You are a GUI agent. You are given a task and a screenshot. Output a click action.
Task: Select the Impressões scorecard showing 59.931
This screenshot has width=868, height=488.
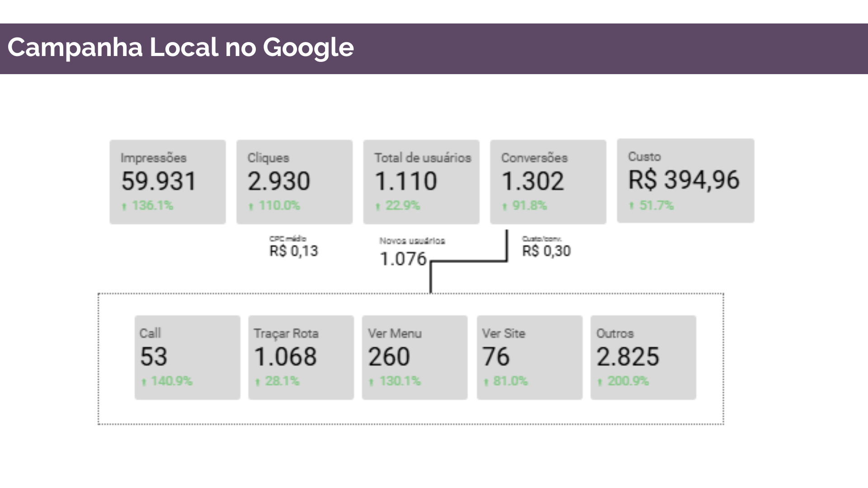pos(168,182)
